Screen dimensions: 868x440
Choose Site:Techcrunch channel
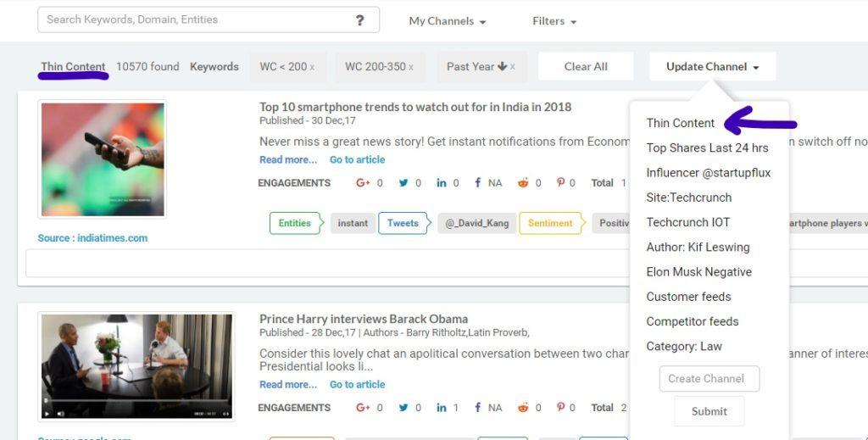(688, 198)
